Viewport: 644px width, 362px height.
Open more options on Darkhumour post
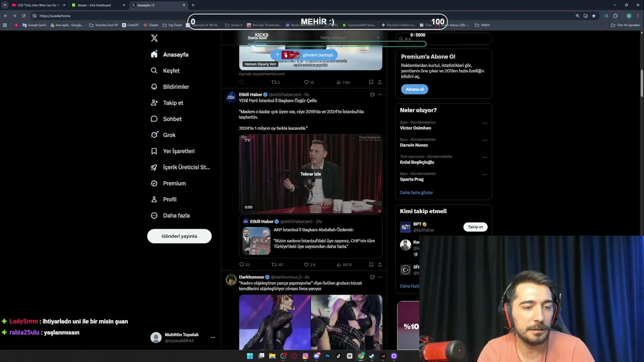click(379, 277)
